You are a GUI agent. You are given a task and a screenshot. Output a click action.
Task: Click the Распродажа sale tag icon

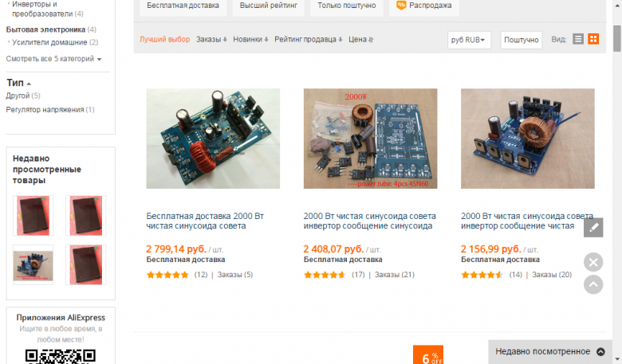click(401, 5)
